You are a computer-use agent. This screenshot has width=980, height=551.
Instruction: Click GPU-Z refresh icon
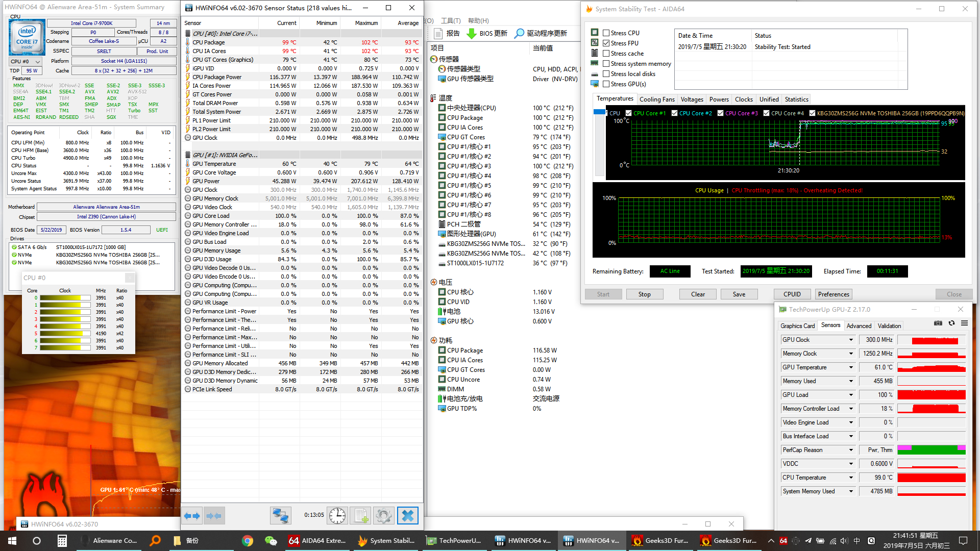[951, 323]
